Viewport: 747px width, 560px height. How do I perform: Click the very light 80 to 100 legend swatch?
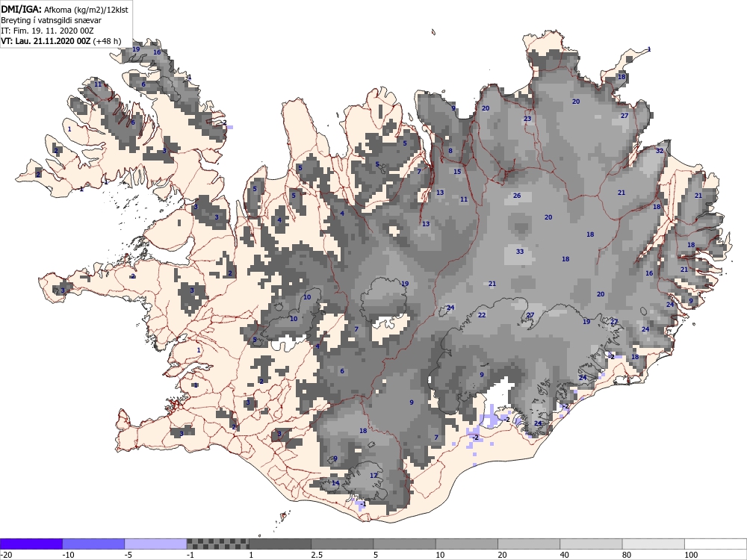point(653,544)
